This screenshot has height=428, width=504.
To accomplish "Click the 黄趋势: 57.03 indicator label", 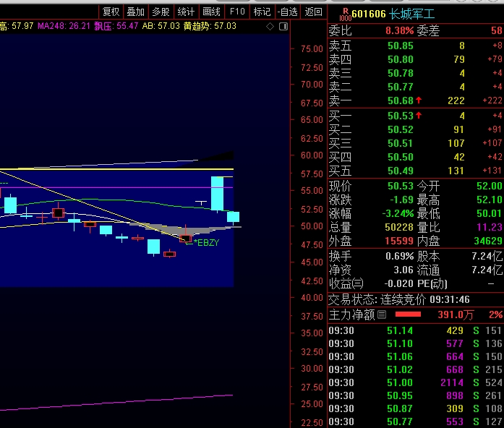I will 210,26.
